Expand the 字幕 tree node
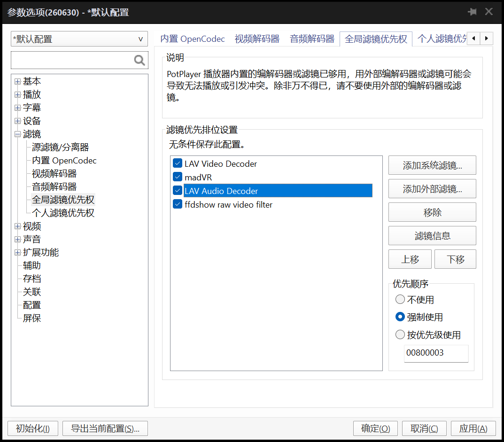 [x=18, y=108]
